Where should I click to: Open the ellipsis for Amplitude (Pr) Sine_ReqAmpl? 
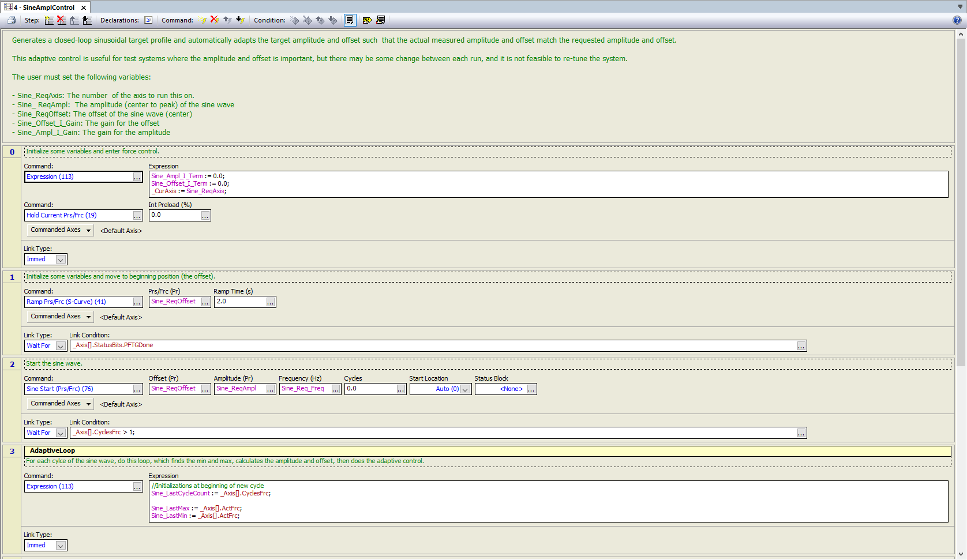(x=271, y=389)
